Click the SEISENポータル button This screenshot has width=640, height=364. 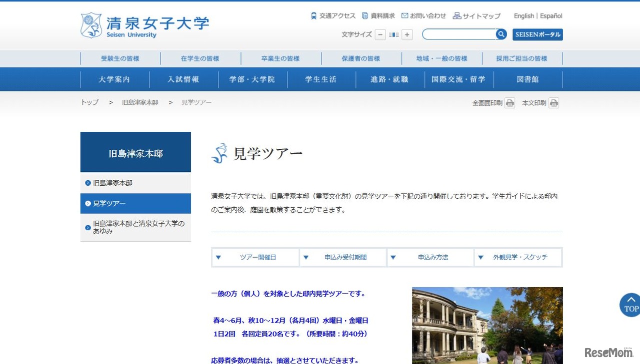537,34
